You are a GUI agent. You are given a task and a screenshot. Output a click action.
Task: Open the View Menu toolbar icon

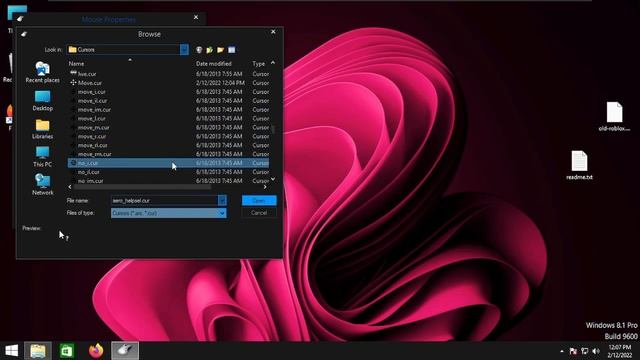231,50
